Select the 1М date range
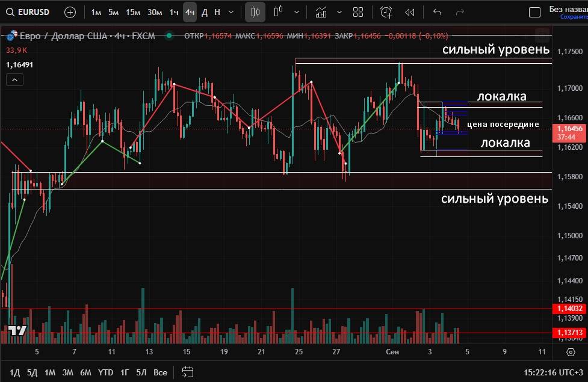 point(50,372)
